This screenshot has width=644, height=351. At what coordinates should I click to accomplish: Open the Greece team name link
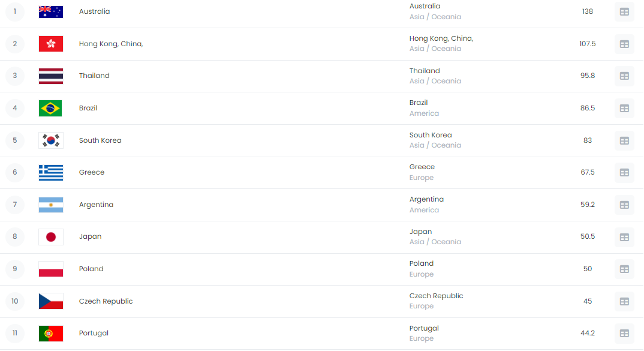pos(92,172)
